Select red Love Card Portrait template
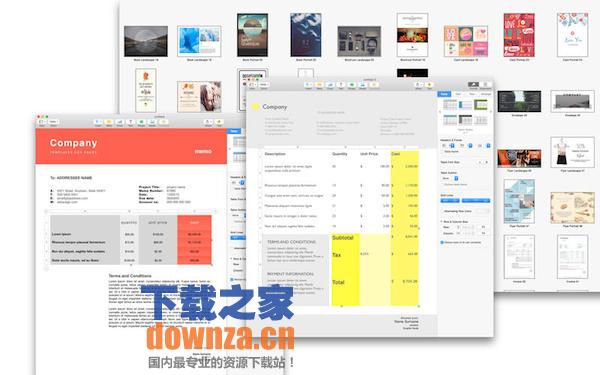This screenshot has width=600, height=375. pos(519,35)
